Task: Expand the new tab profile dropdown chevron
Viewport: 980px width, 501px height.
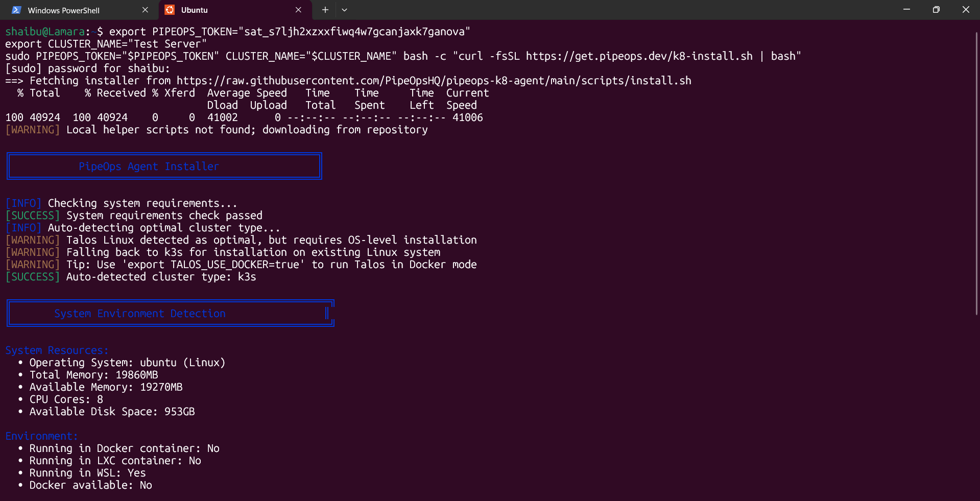Action: pyautogui.click(x=344, y=10)
